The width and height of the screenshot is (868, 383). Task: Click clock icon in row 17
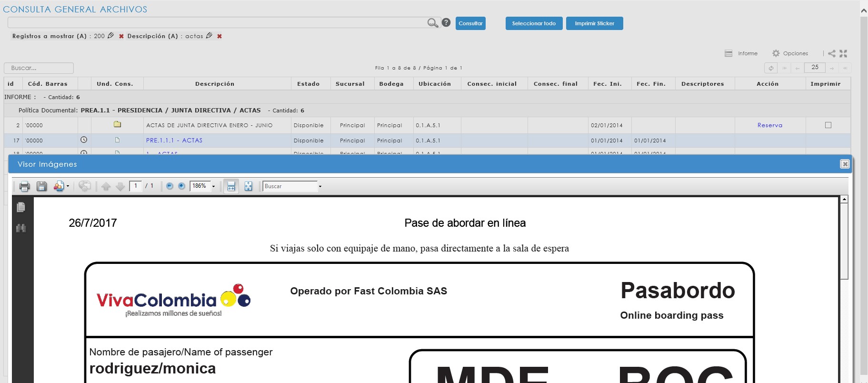(84, 140)
